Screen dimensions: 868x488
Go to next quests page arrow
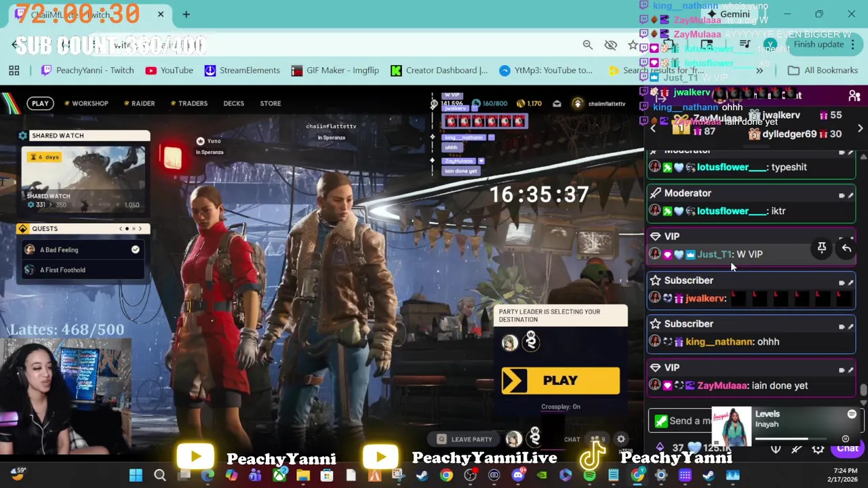point(140,228)
